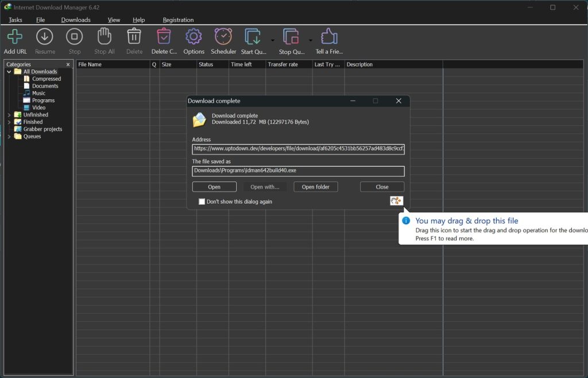588x378 pixels.
Task: Minimize the Download complete dialog
Action: pos(353,101)
